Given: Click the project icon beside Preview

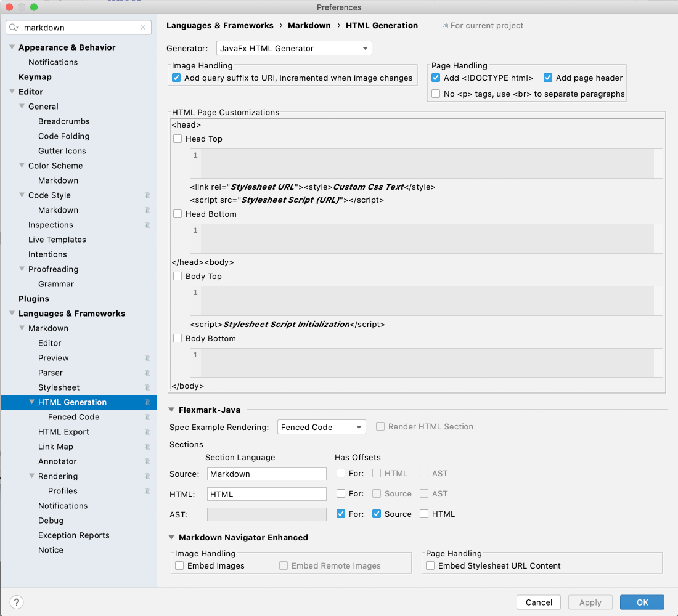Looking at the screenshot, I should (x=147, y=358).
